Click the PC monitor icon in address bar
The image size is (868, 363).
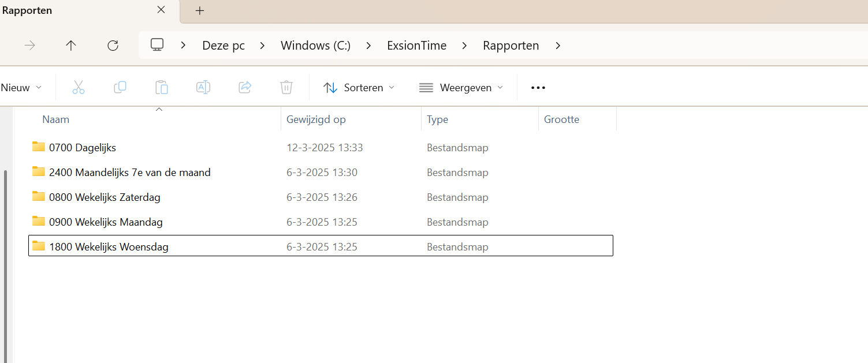[x=157, y=45]
